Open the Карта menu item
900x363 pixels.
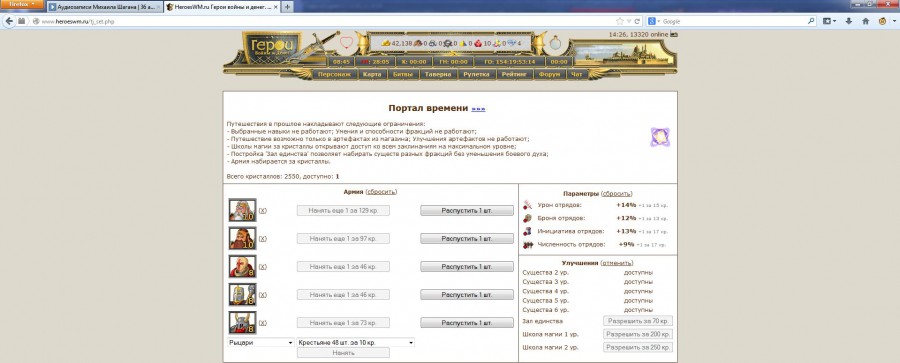372,74
